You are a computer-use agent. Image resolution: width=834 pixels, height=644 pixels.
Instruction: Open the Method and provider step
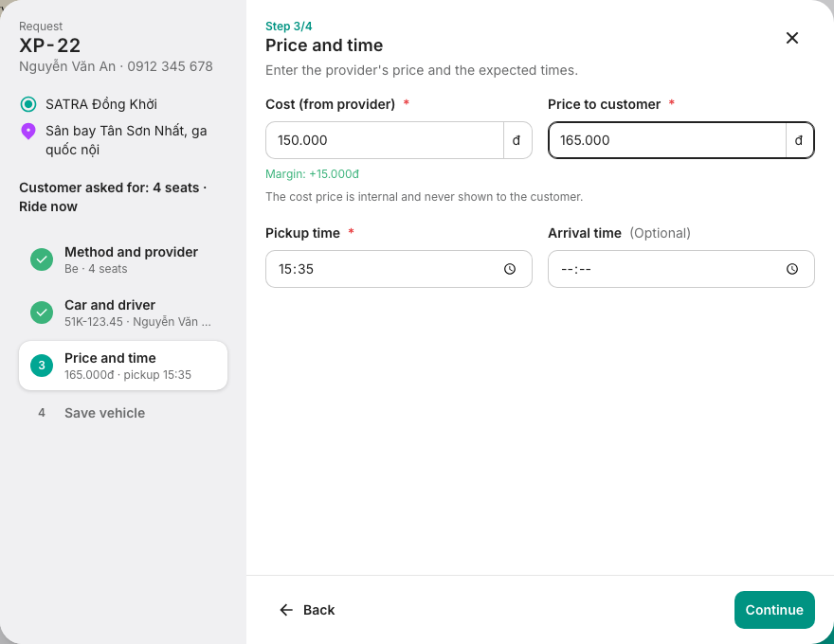(123, 259)
